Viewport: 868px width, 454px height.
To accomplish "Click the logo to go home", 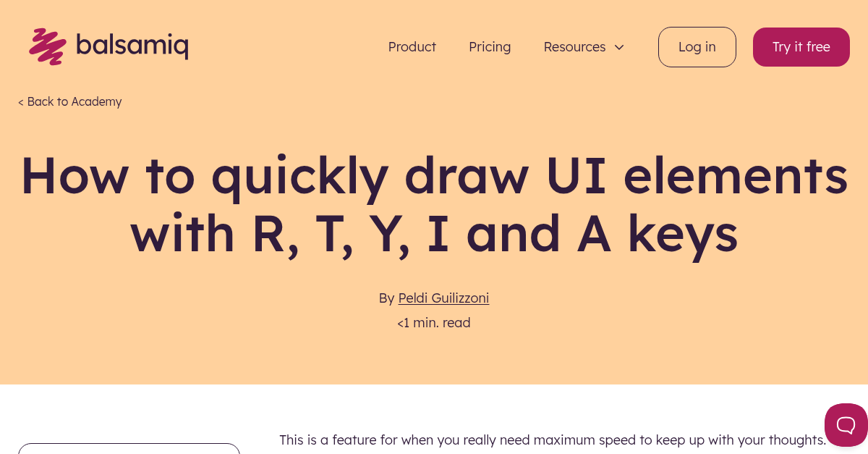I will pyautogui.click(x=109, y=46).
